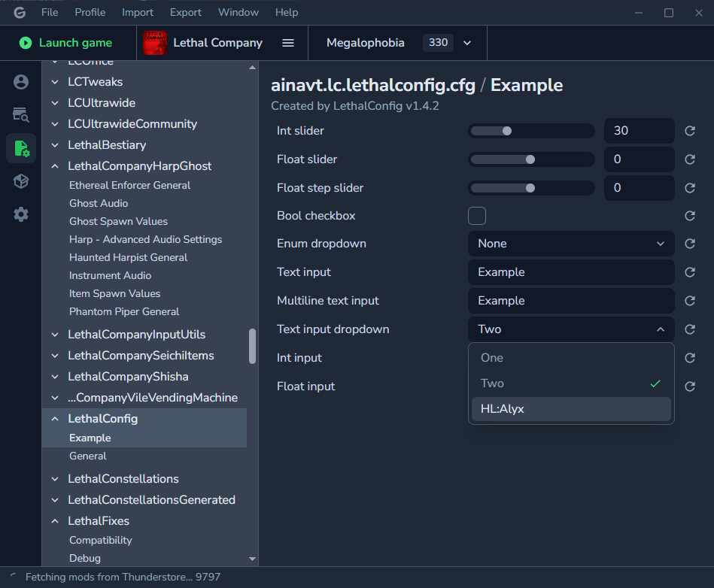This screenshot has height=588, width=714.
Task: Adjust the Float slider track
Action: coord(531,159)
